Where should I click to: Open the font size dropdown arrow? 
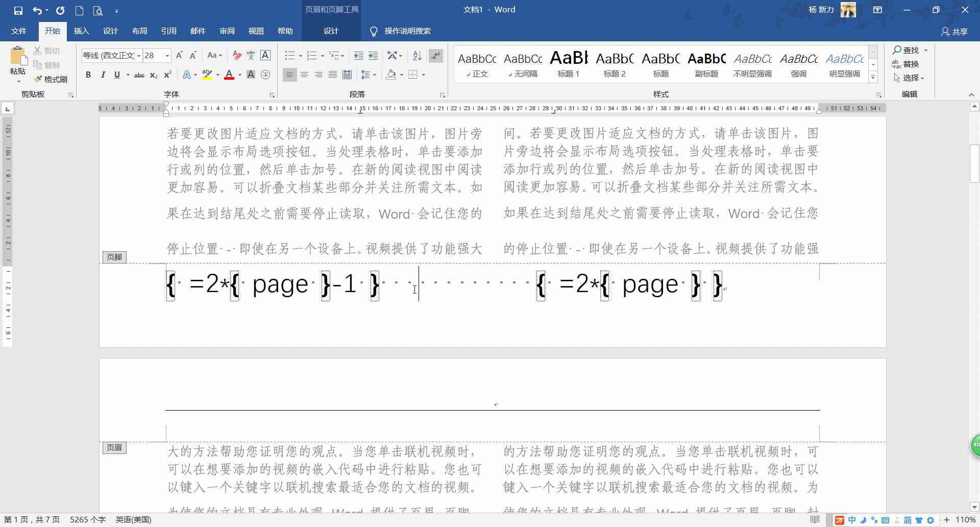click(x=167, y=56)
